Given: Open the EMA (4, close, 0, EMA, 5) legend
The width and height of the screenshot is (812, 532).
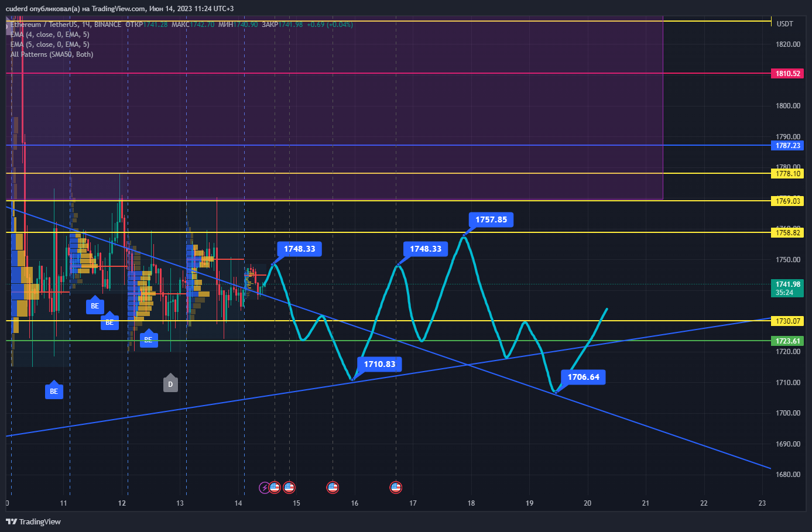Looking at the screenshot, I should tap(50, 35).
